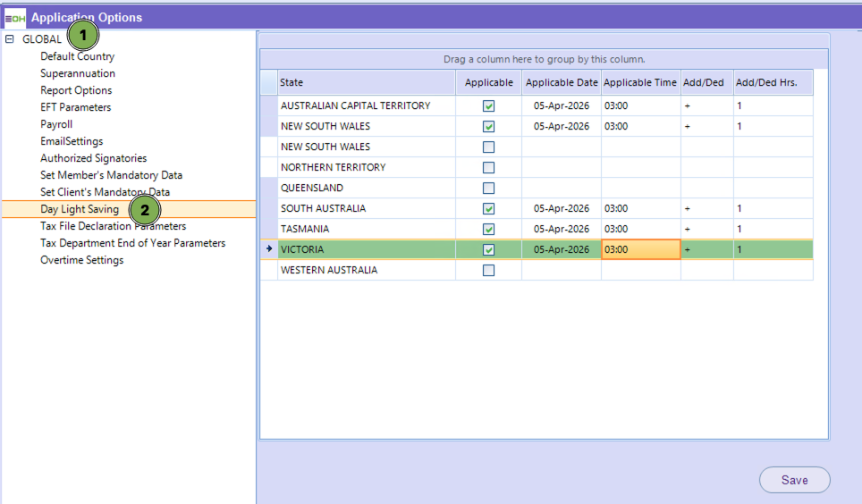This screenshot has height=504, width=862.
Task: Click the Add/Ded Hrs. cell for South Australia
Action: 773,209
